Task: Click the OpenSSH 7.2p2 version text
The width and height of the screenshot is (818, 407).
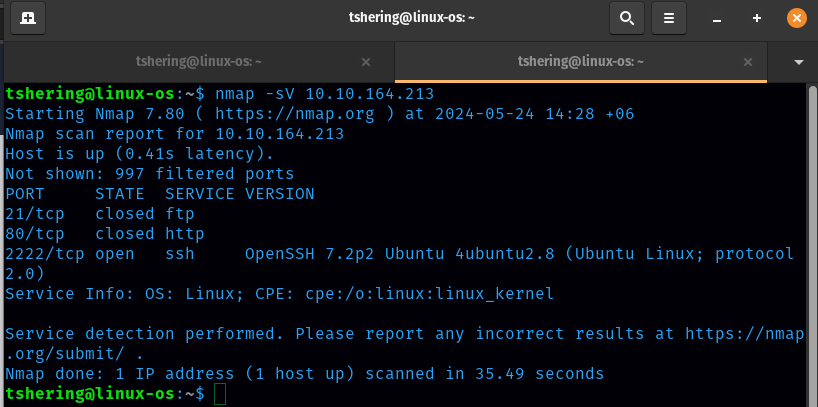Action: point(400,254)
